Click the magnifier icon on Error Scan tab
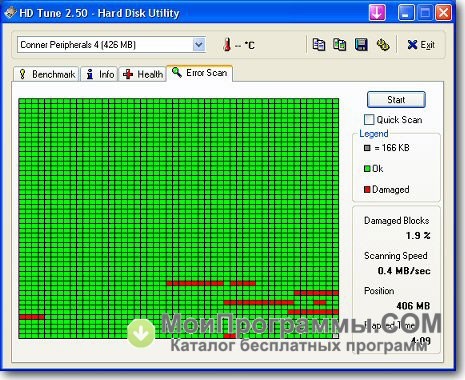 pos(177,72)
